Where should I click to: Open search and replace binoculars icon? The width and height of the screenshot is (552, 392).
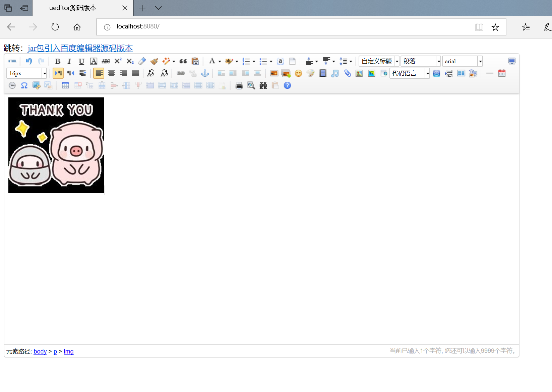coord(263,85)
